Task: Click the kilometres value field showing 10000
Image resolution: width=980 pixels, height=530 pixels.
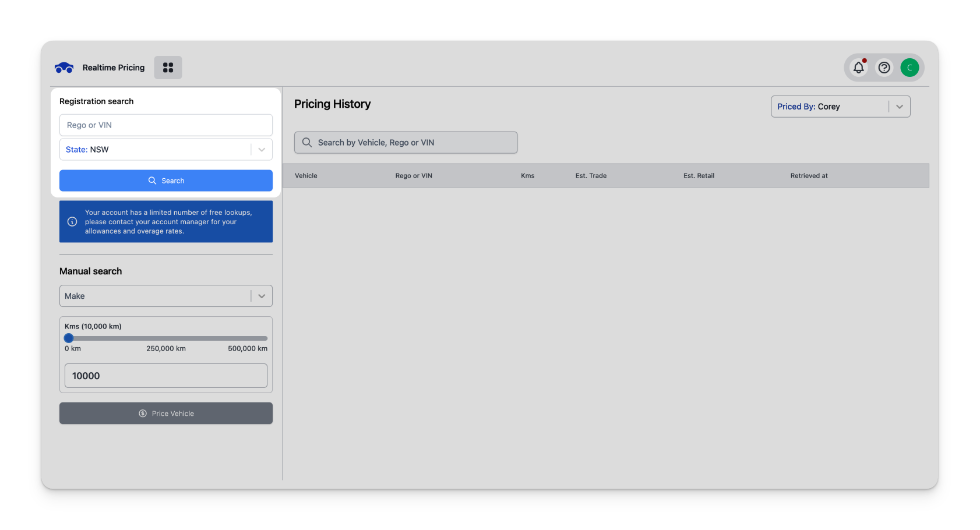Action: point(166,376)
